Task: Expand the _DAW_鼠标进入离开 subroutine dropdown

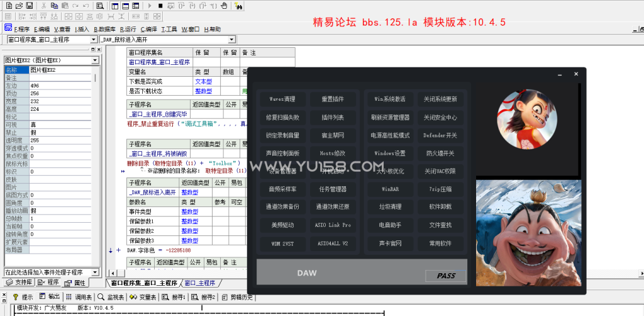Action: click(232, 40)
